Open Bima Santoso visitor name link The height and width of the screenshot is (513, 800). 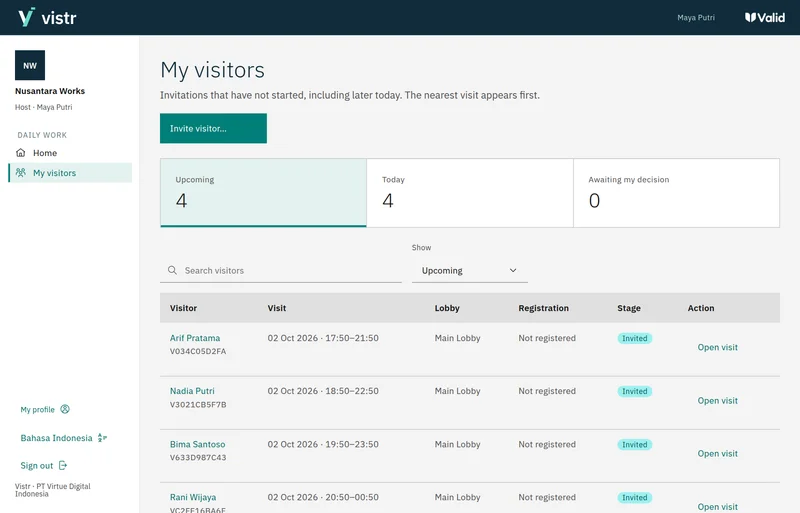click(x=197, y=444)
